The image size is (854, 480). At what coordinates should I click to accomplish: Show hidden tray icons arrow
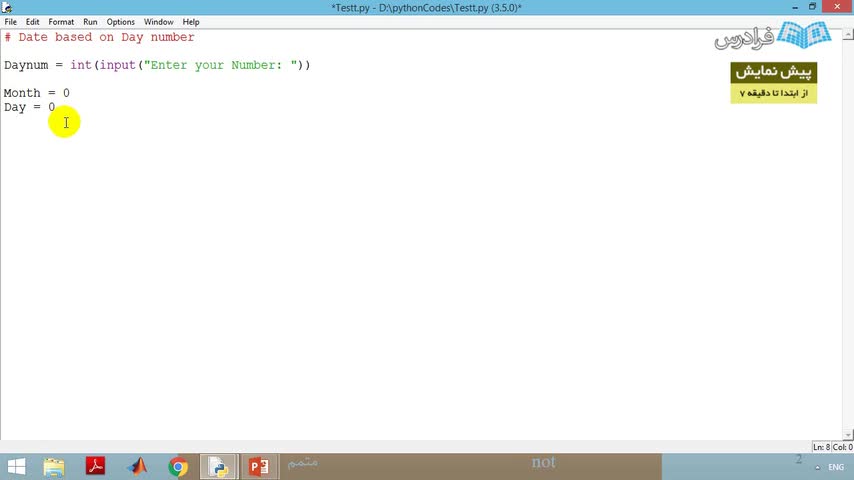click(818, 467)
